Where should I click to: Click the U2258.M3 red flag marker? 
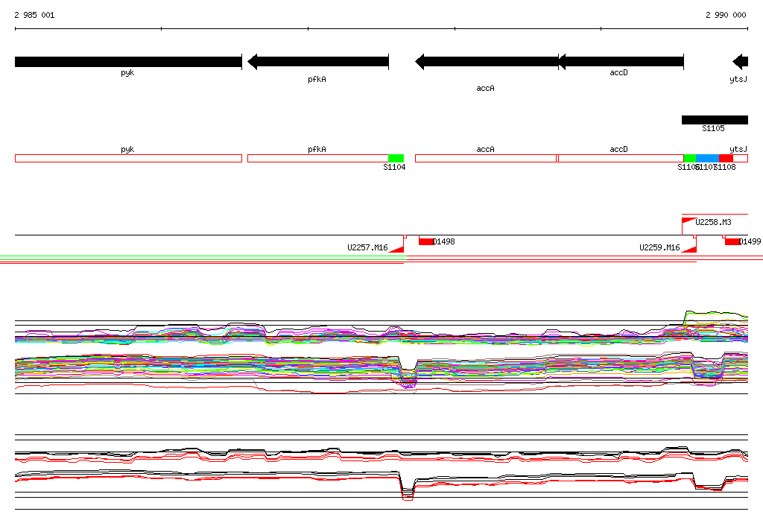coord(688,221)
